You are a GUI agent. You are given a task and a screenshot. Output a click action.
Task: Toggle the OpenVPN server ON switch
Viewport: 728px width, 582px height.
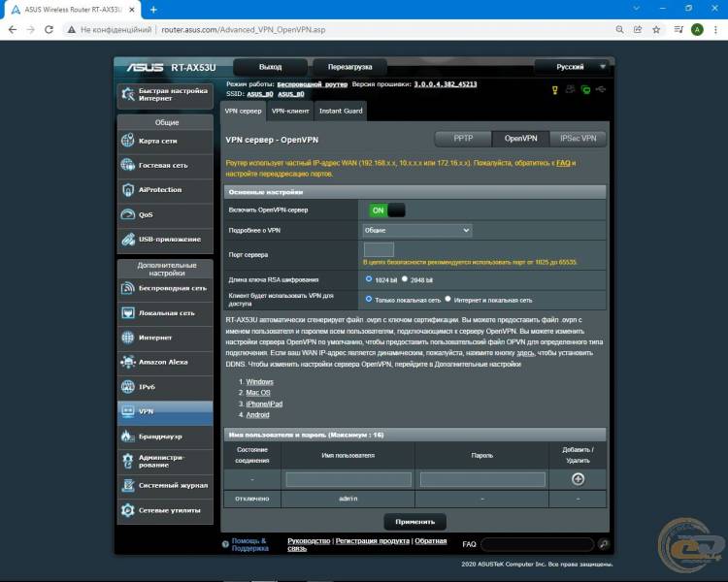coord(386,210)
